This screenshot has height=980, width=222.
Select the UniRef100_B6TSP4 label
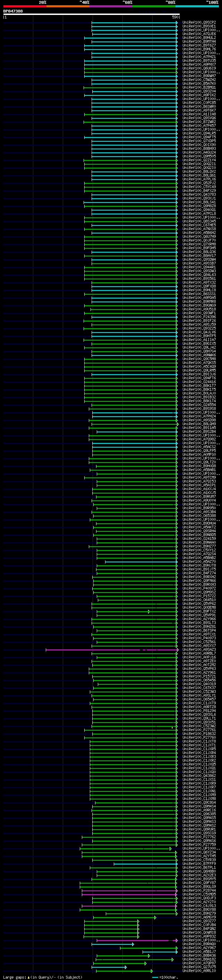[199, 630]
